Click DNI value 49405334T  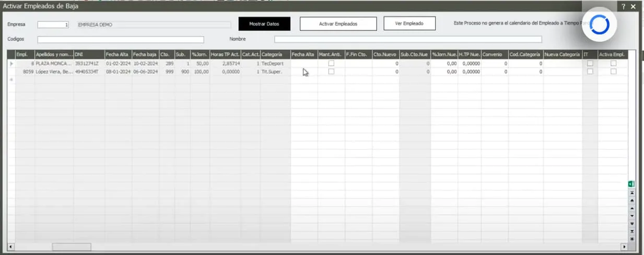tap(89, 71)
